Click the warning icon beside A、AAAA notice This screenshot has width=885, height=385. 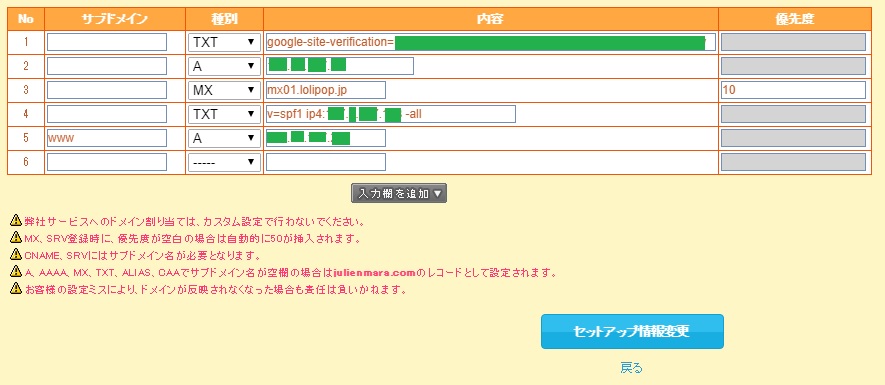click(16, 272)
